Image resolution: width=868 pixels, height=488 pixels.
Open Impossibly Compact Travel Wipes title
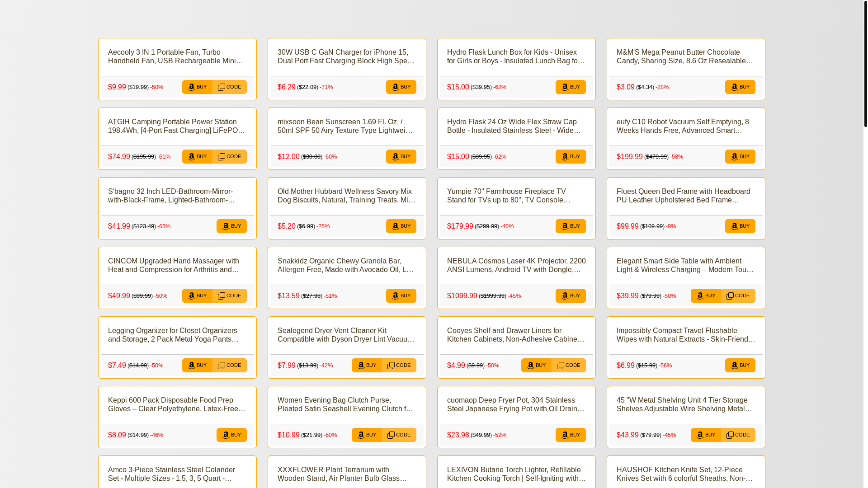pos(686,335)
